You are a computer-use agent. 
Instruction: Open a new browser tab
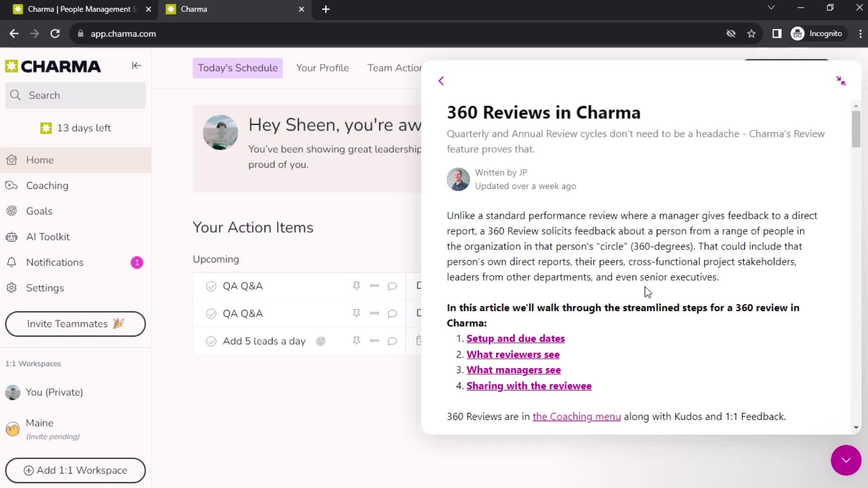coord(325,9)
